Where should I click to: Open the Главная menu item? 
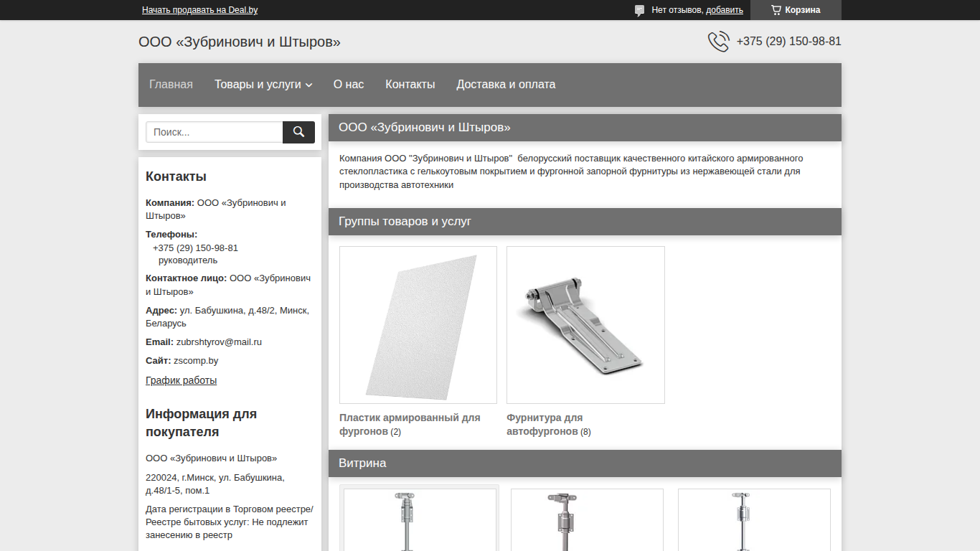pos(171,85)
